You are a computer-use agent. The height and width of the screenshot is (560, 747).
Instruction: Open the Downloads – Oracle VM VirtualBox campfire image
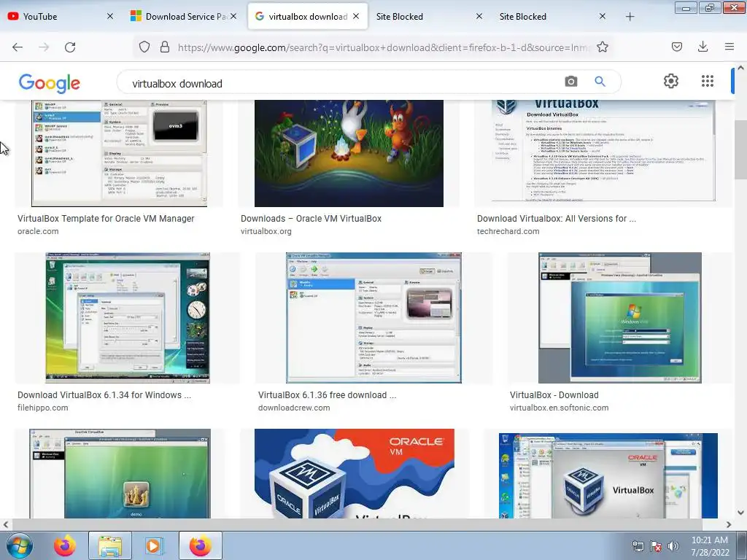349,153
